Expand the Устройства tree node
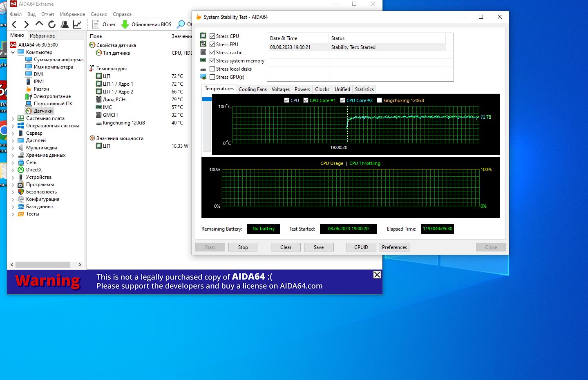 pyautogui.click(x=13, y=177)
